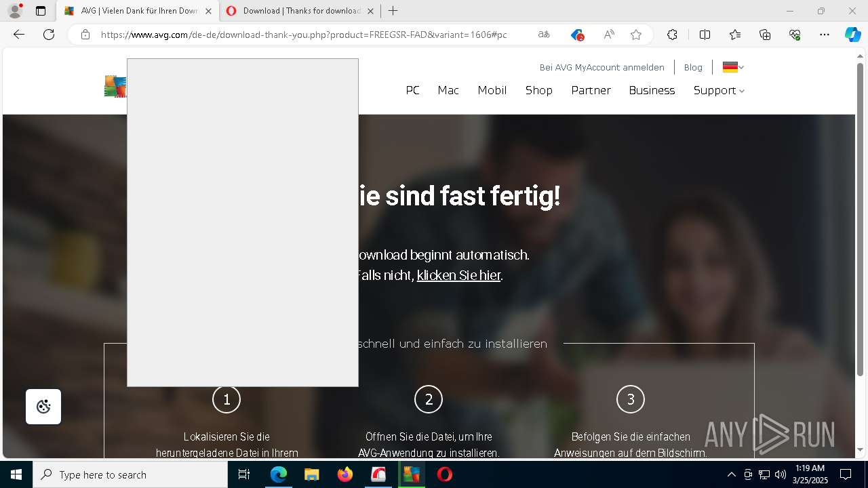This screenshot has height=488, width=868.
Task: Click the scrollbar down arrow
Action: [860, 450]
